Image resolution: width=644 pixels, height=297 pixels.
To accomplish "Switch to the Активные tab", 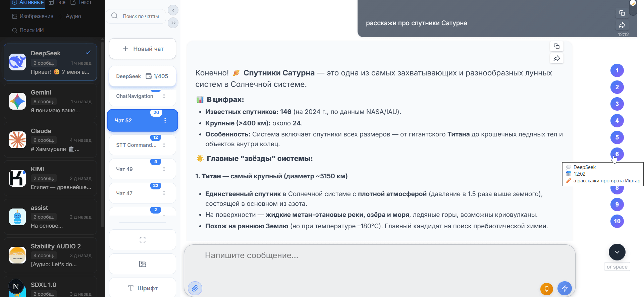I will pyautogui.click(x=28, y=2).
